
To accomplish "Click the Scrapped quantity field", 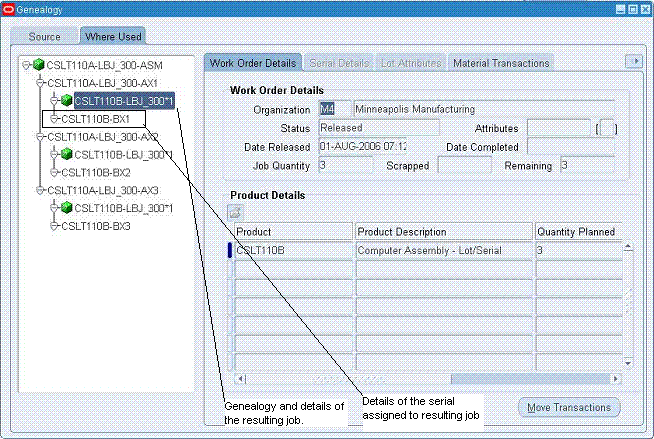I will (x=464, y=165).
